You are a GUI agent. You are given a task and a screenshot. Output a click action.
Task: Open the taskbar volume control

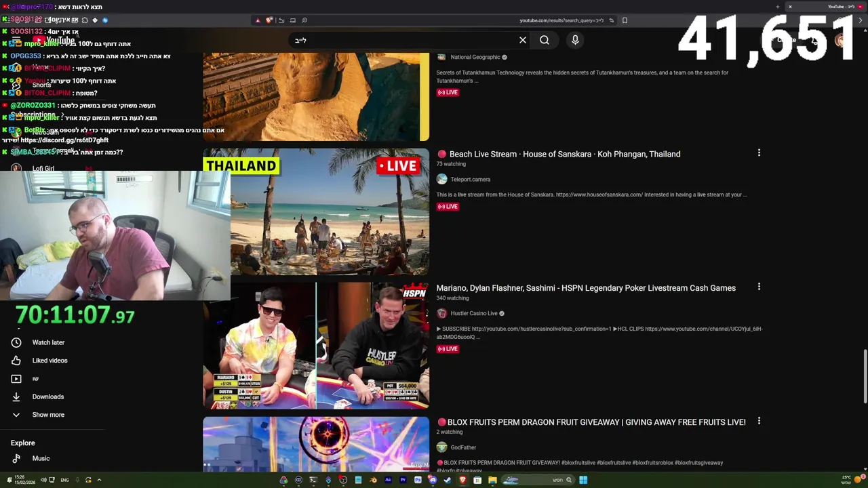43,480
